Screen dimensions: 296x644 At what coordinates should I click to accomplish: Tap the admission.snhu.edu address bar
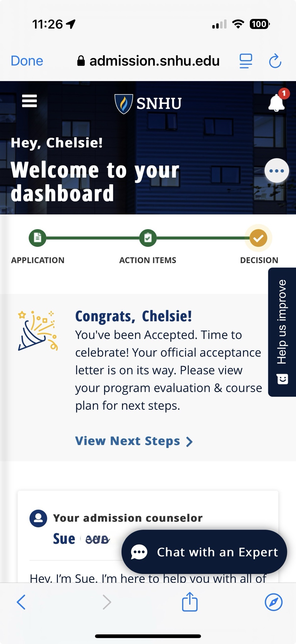pos(148,61)
